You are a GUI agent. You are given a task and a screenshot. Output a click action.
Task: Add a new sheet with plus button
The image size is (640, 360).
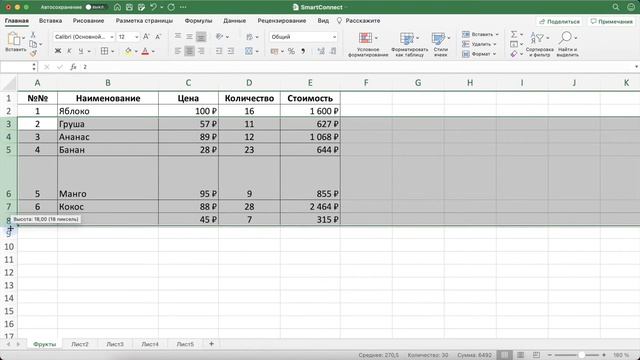(211, 344)
